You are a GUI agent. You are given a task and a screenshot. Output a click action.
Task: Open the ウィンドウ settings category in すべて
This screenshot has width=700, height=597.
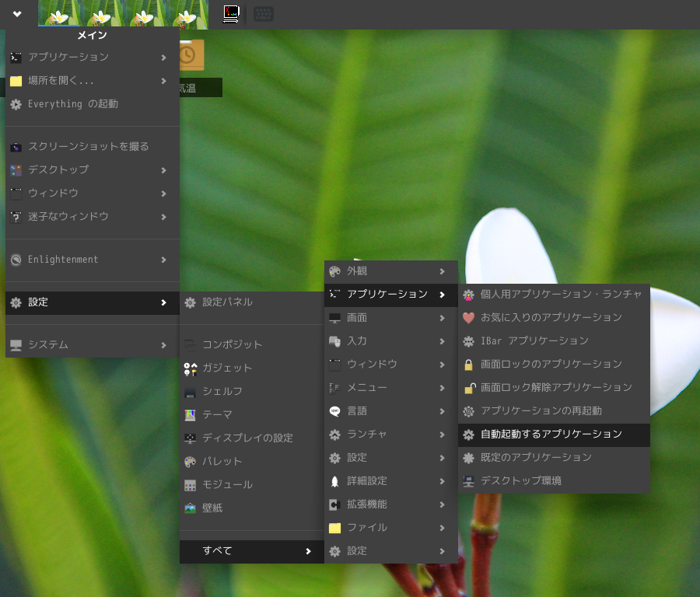(x=391, y=365)
